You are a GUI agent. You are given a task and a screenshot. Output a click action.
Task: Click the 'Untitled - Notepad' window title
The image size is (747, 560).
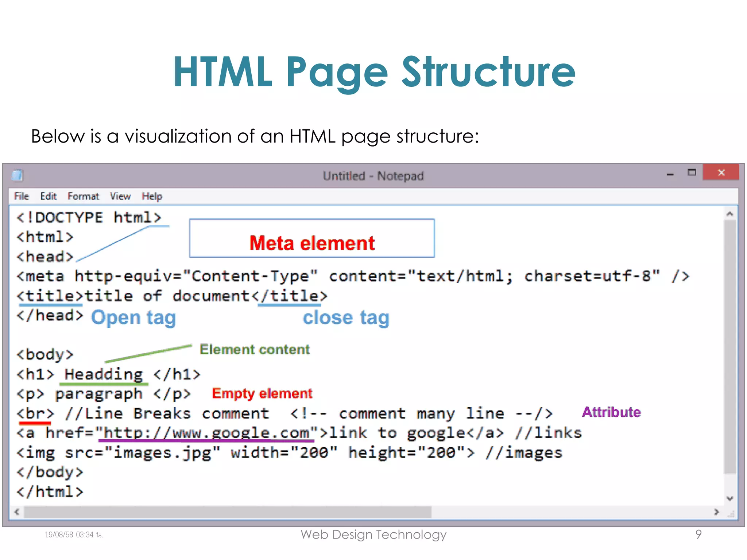(373, 176)
